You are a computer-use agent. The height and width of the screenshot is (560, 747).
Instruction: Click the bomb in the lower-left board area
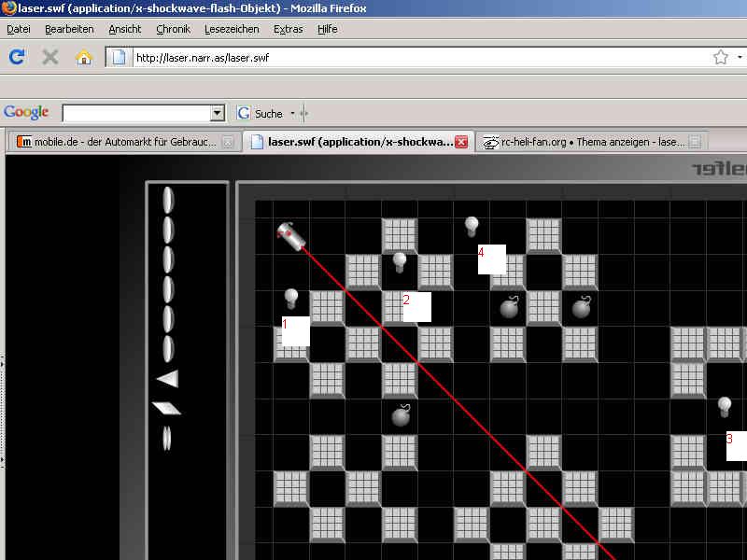click(401, 415)
